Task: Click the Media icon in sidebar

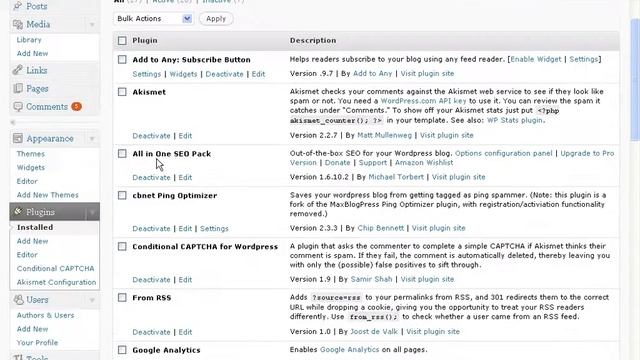Action: point(18,24)
